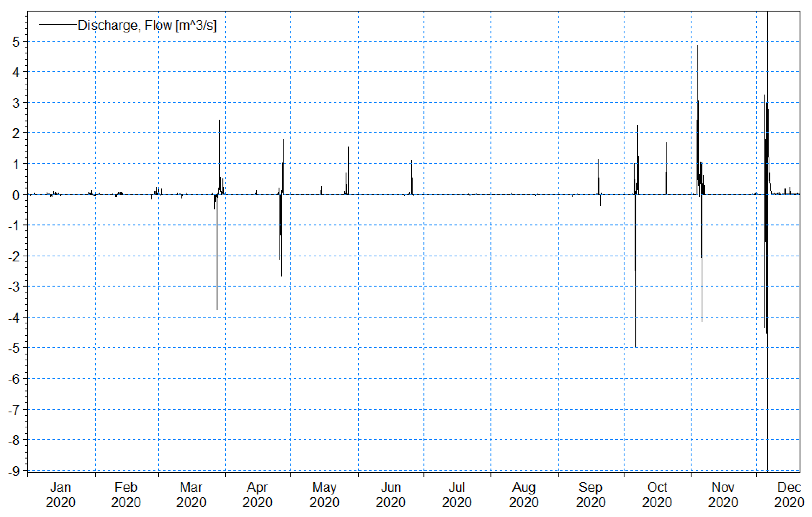Click the y-axis value '-2'
The image size is (812, 517).
click(14, 256)
